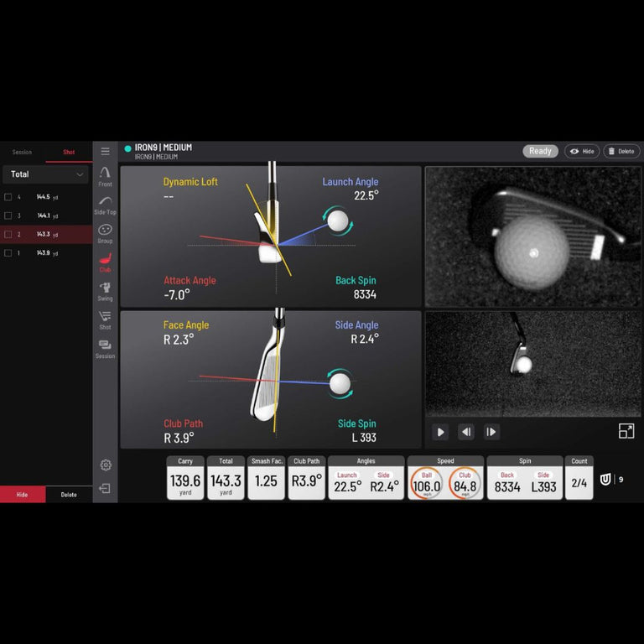Click the Attack Angle -7.0° value

coord(177,295)
